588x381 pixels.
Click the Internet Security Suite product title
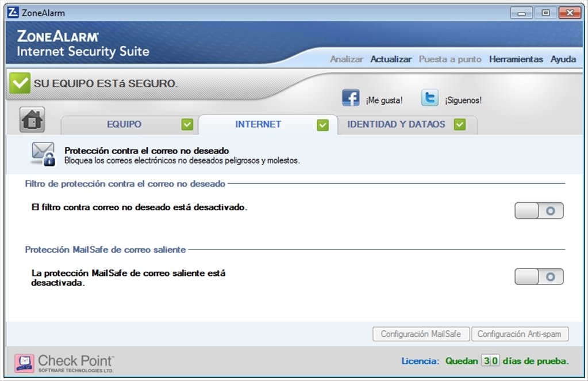(83, 51)
